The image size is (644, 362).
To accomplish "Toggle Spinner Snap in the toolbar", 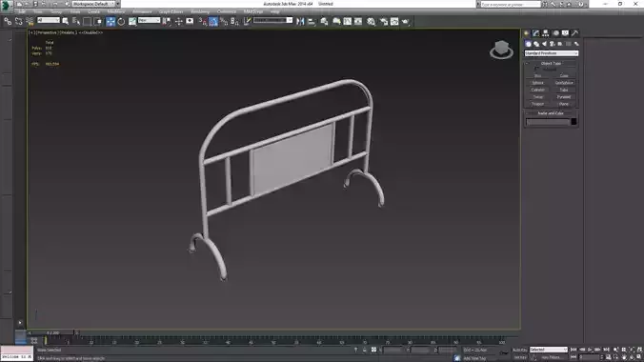I will point(234,21).
